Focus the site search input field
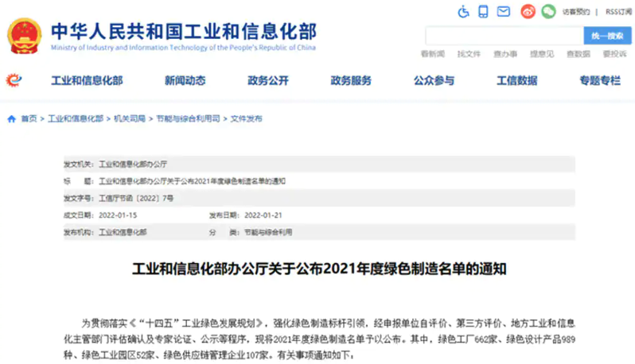This screenshot has width=635, height=364. [x=504, y=36]
